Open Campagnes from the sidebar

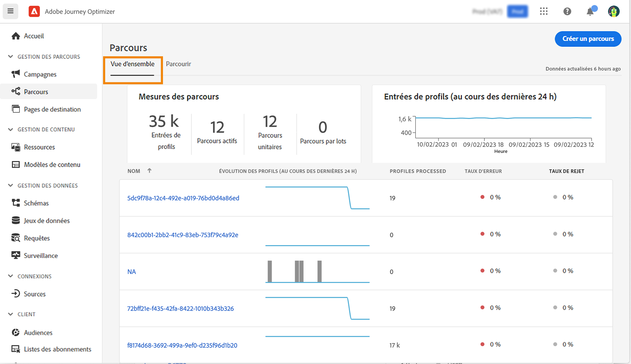point(40,74)
